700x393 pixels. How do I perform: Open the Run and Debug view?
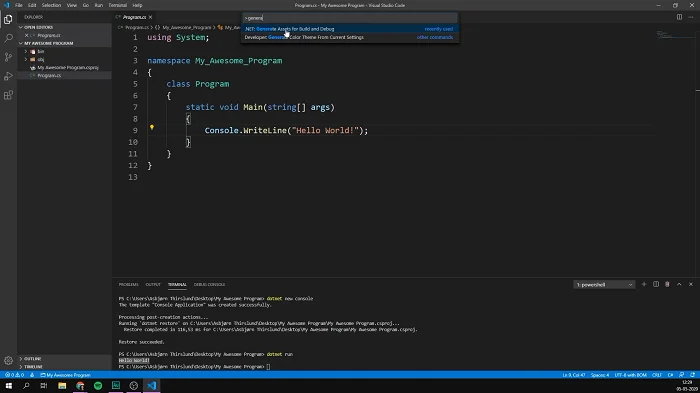(x=8, y=76)
